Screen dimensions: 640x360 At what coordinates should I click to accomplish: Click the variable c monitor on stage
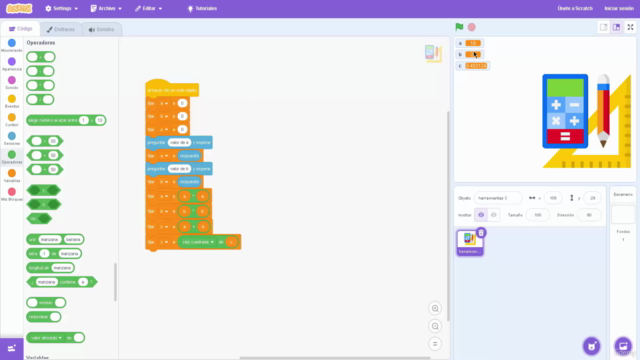[x=473, y=66]
